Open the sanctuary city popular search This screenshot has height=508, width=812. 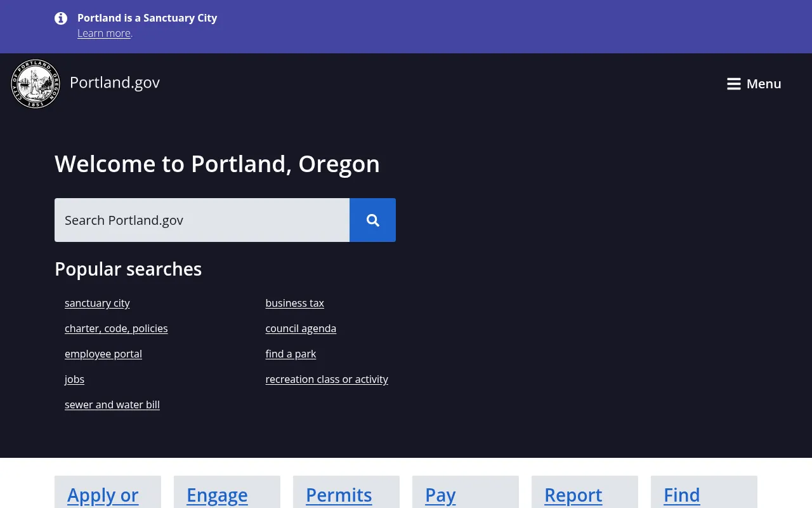(x=97, y=303)
